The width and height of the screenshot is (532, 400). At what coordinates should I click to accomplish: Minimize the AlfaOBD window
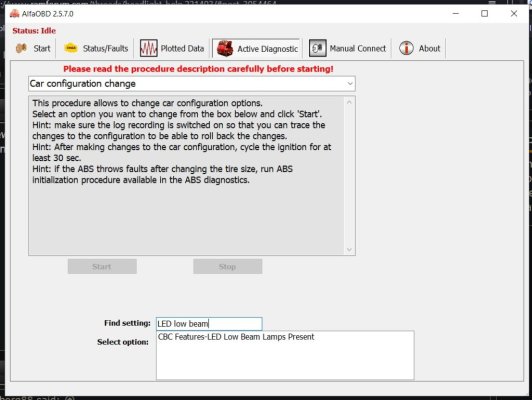[x=456, y=14]
